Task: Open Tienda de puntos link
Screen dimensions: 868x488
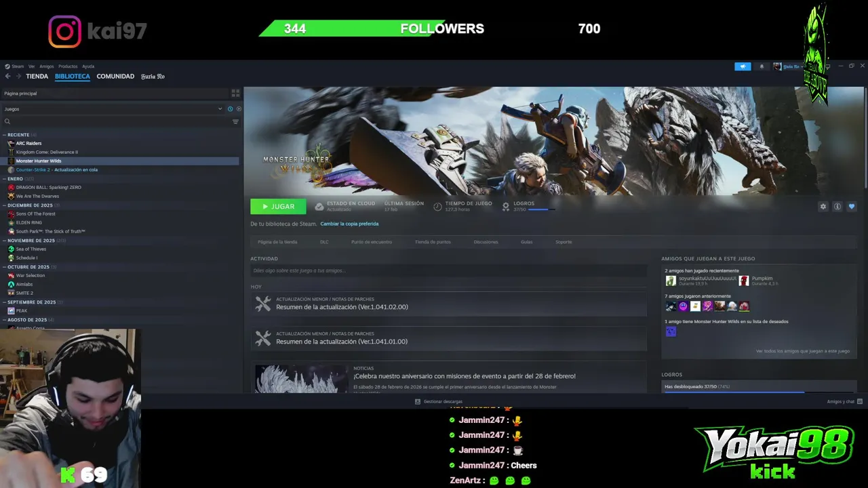Action: coord(433,242)
